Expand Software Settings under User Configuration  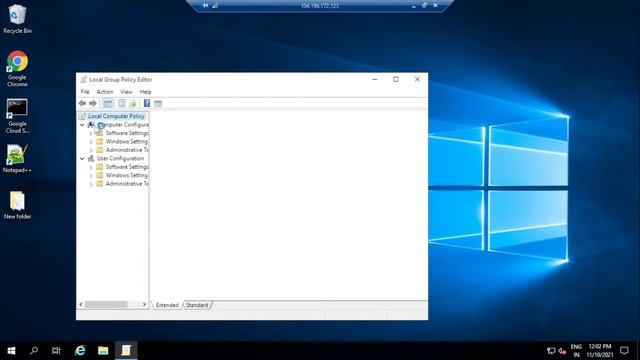91,167
